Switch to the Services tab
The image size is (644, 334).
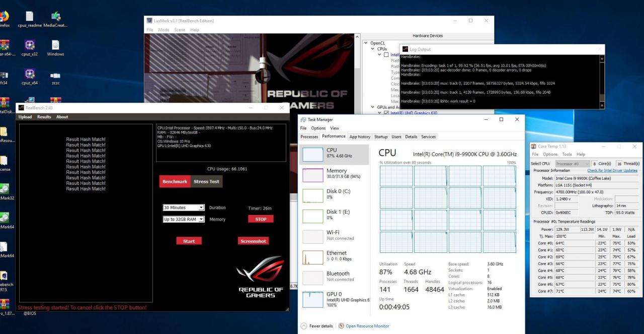(428, 137)
